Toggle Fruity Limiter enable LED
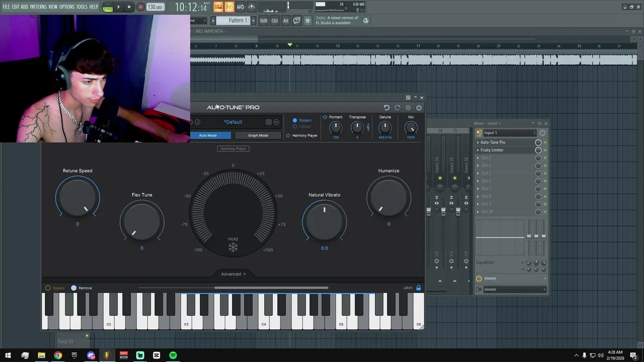Screen dimensions: 644x362 pos(545,150)
